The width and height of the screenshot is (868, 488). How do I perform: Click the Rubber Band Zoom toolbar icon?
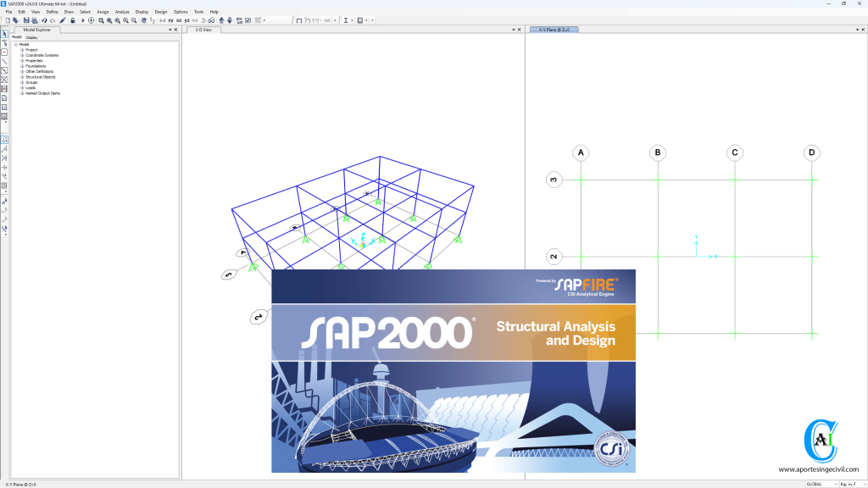101,19
